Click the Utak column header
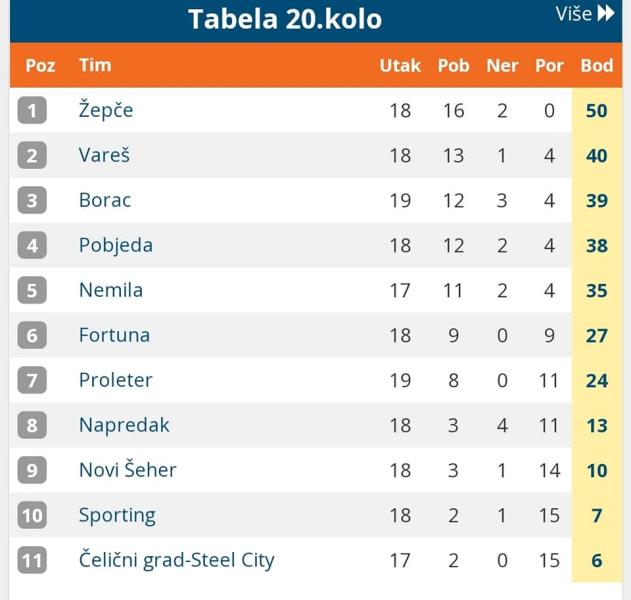 point(400,65)
